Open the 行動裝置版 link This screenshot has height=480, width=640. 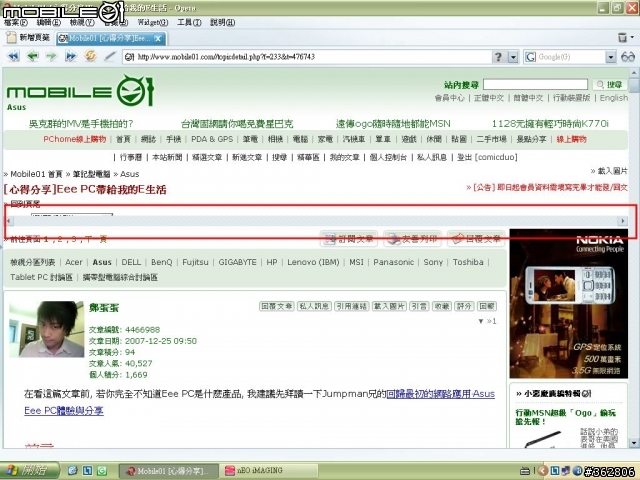(571, 98)
